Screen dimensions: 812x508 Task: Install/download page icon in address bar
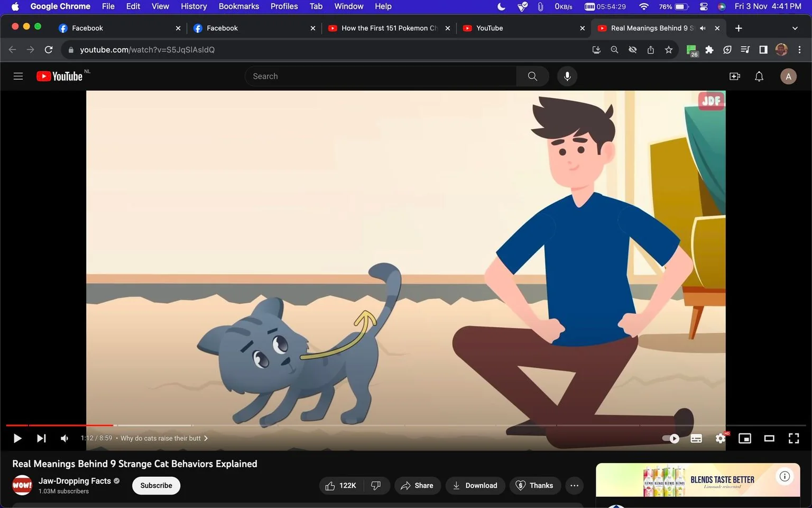coord(596,49)
